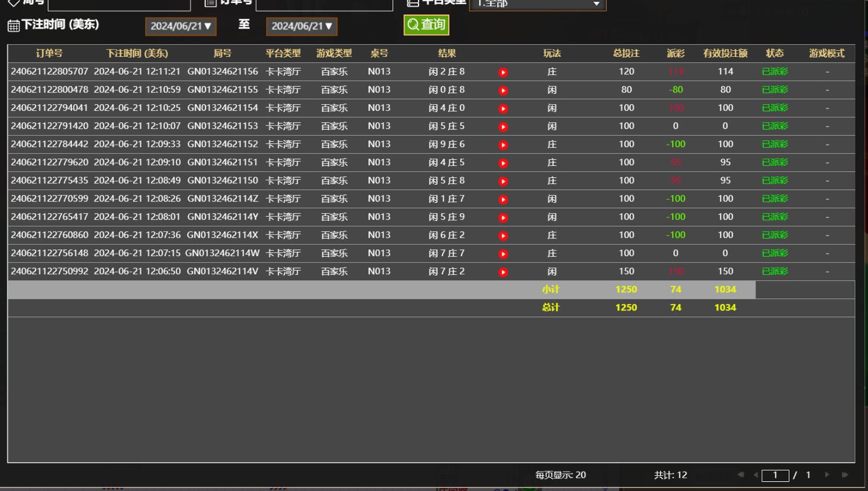Click the page number input box
The image size is (868, 491).
(775, 475)
